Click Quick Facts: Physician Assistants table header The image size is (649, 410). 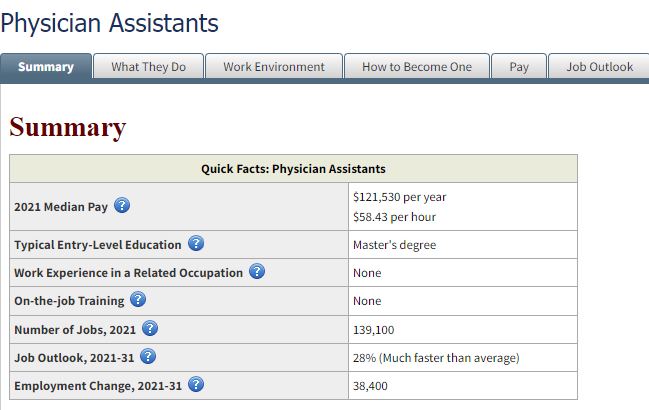coord(293,169)
